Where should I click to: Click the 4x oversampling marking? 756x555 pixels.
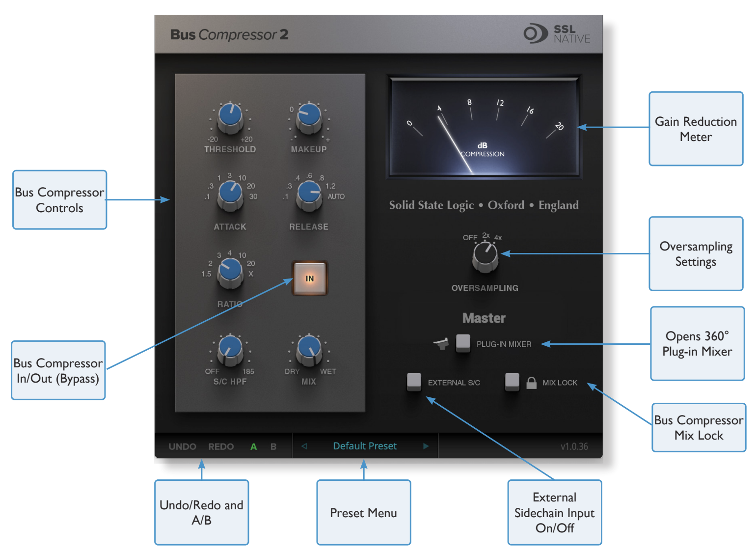pyautogui.click(x=498, y=238)
